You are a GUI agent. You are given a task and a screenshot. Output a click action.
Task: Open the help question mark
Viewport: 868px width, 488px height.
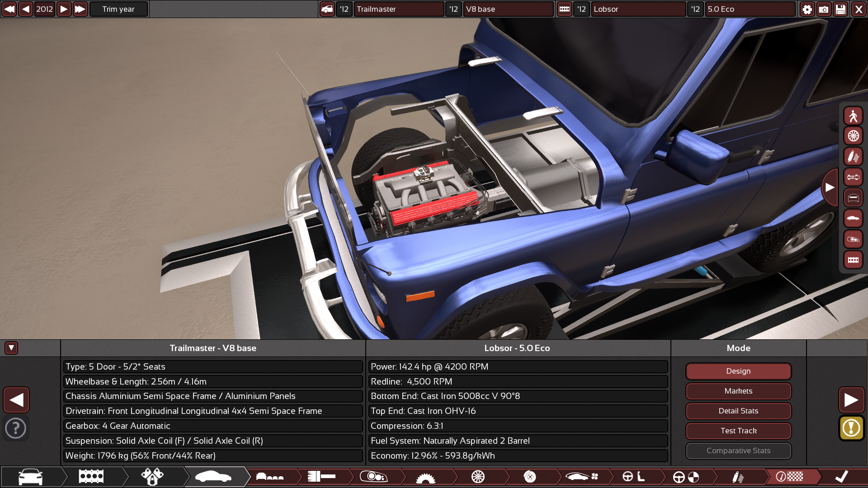[16, 428]
